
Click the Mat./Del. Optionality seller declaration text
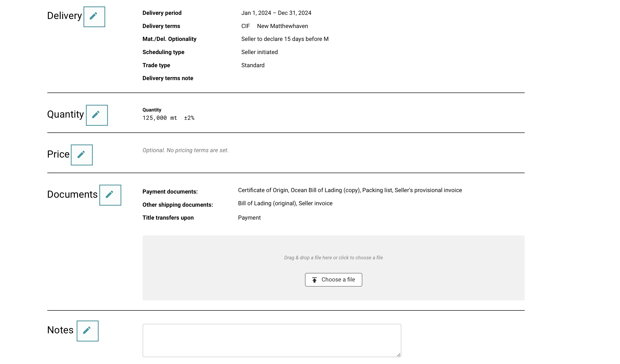pos(285,39)
